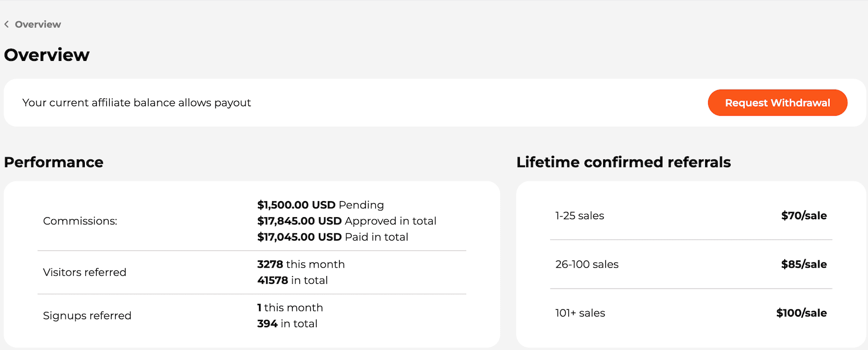The height and width of the screenshot is (350, 868).
Task: Click the Performance section heading
Action: [54, 162]
